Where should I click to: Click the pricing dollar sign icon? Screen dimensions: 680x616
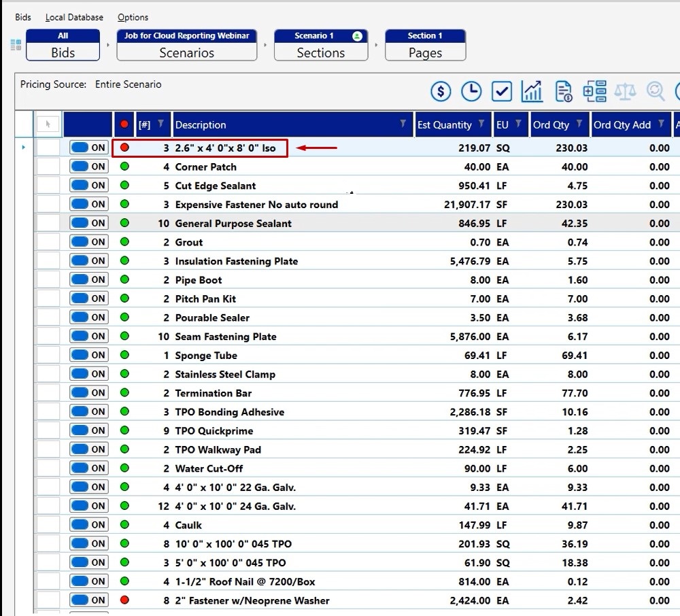point(440,90)
